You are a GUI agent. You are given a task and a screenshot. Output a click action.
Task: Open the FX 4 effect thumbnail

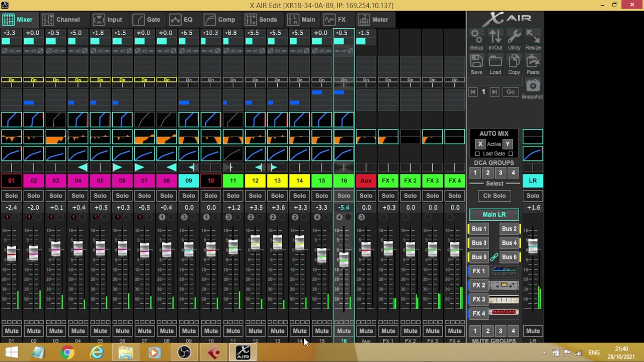tap(504, 313)
